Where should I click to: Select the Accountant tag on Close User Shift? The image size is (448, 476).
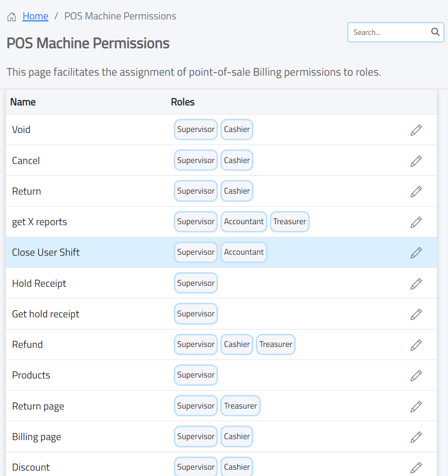point(244,252)
